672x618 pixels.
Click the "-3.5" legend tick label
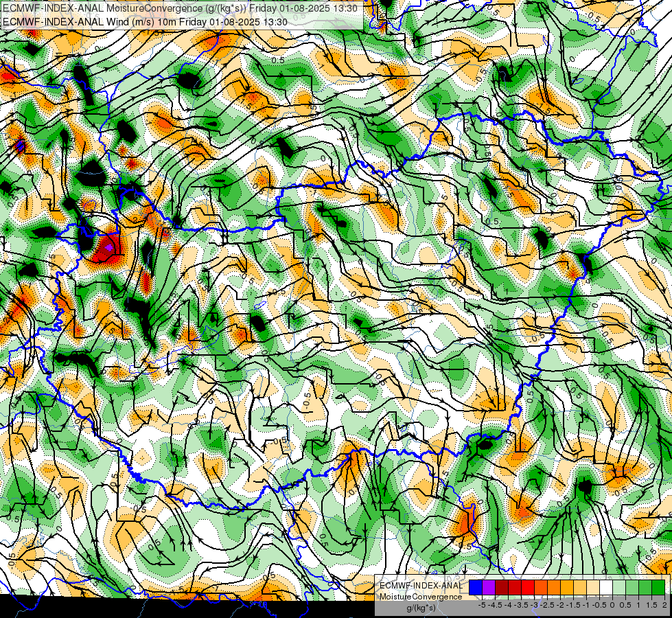522,605
